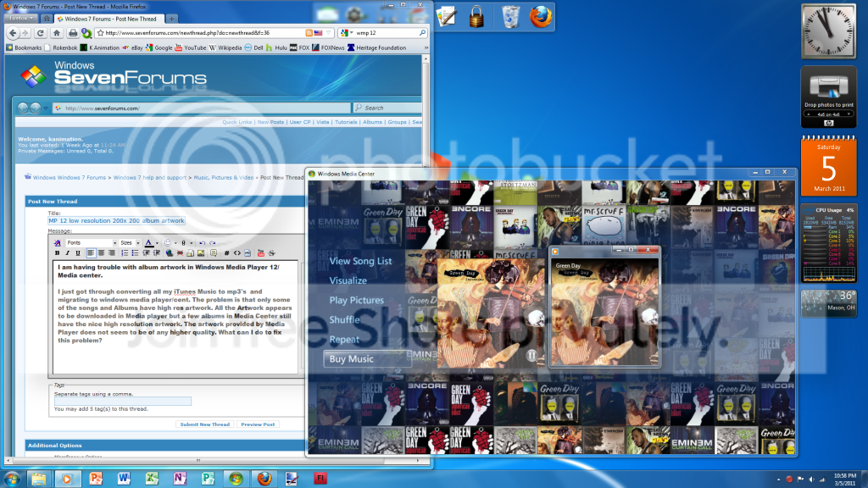Click remove text formatting icon
This screenshot has height=488, width=868.
coord(58,243)
